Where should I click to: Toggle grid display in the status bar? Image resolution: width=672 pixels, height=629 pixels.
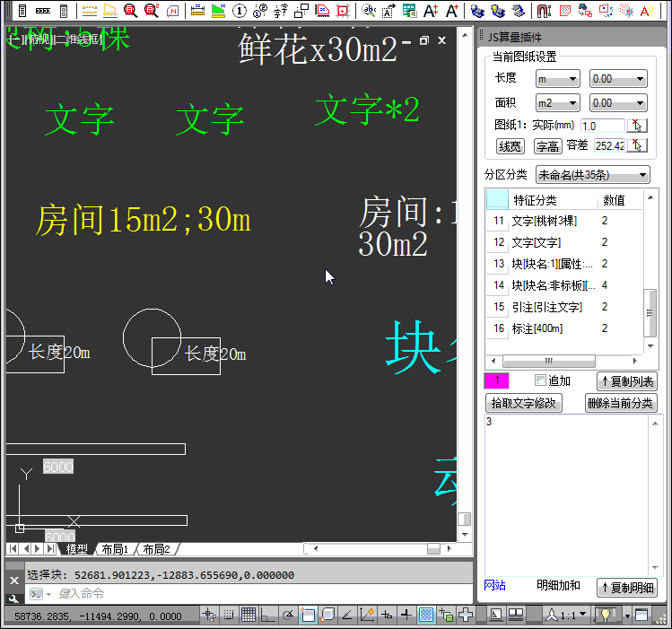[249, 615]
